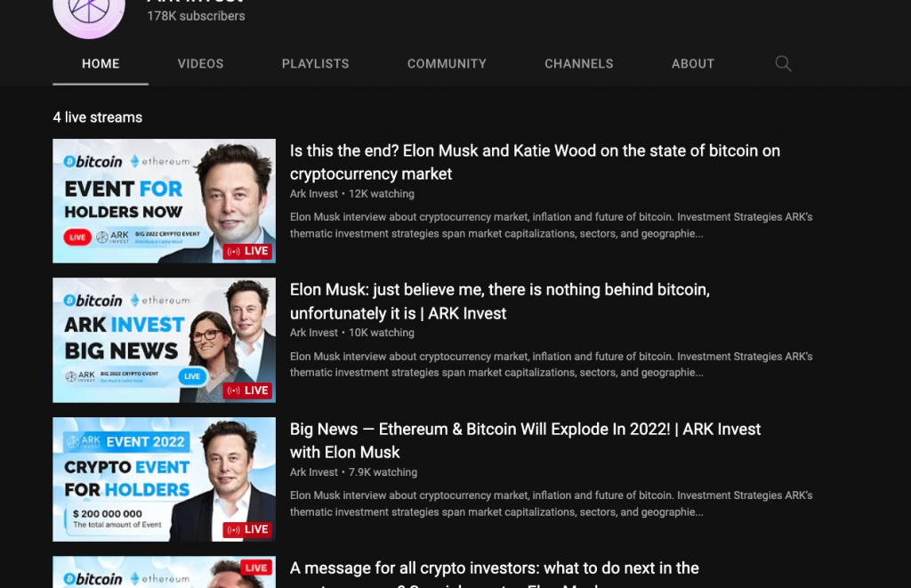This screenshot has width=911, height=588.
Task: Select the Channels tab
Action: (578, 64)
